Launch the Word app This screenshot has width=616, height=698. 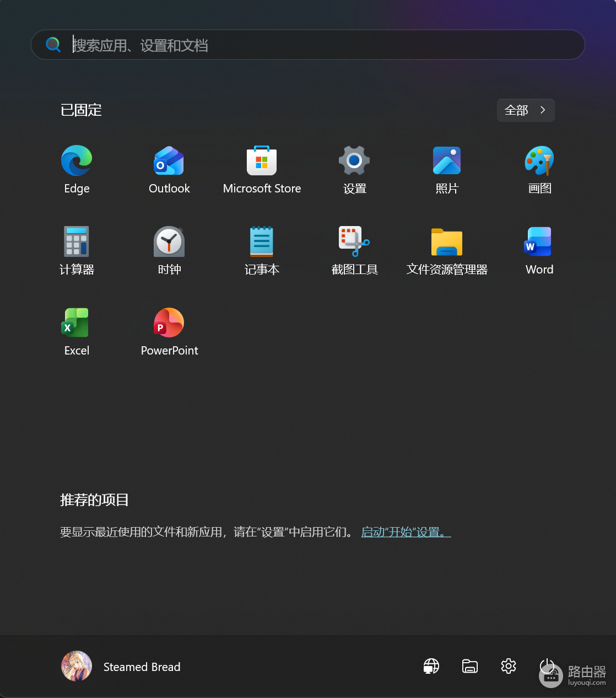pyautogui.click(x=539, y=251)
